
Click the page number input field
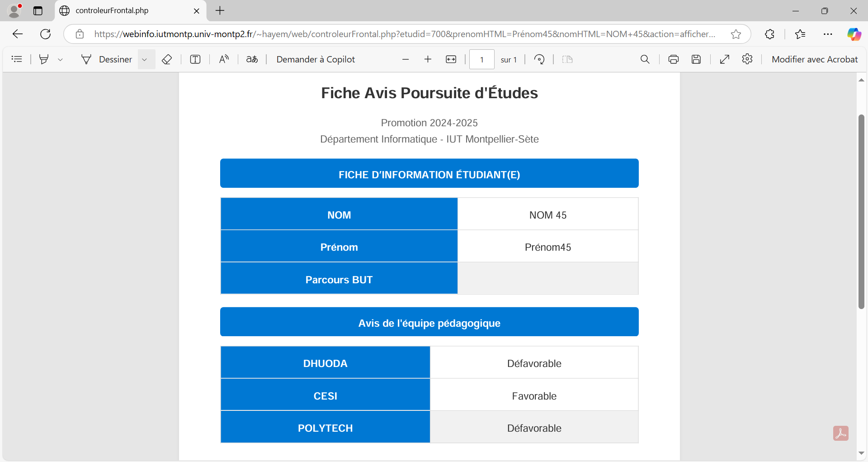[x=481, y=59]
